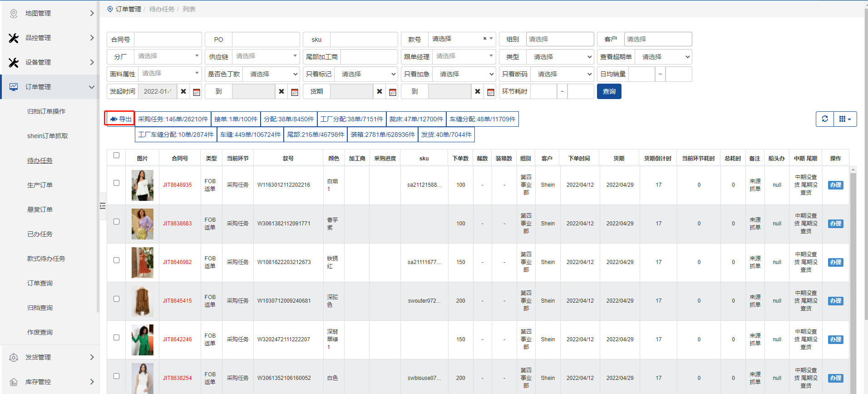The image size is (868, 394).
Task: Expand the 只看加急 dropdown
Action: [464, 74]
